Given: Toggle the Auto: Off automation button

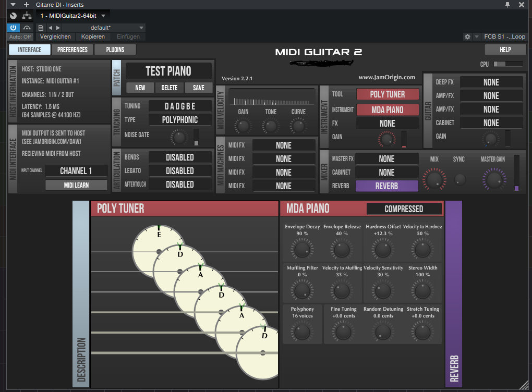Looking at the screenshot, I should (x=20, y=37).
